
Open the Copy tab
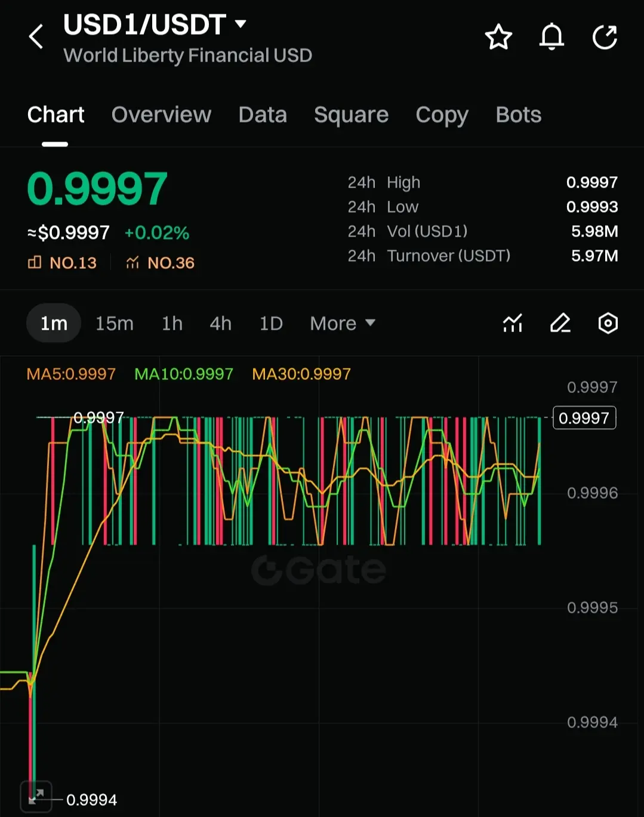442,115
